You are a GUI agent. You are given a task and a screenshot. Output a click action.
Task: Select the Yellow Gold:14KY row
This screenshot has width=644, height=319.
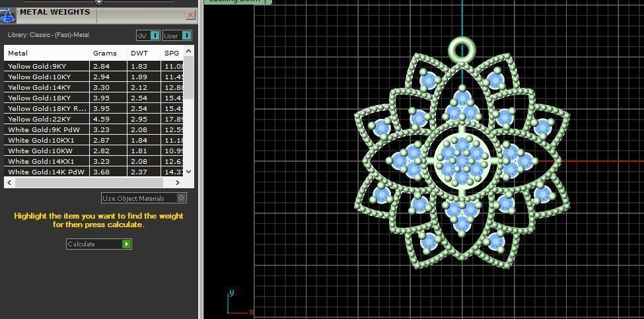tap(94, 87)
